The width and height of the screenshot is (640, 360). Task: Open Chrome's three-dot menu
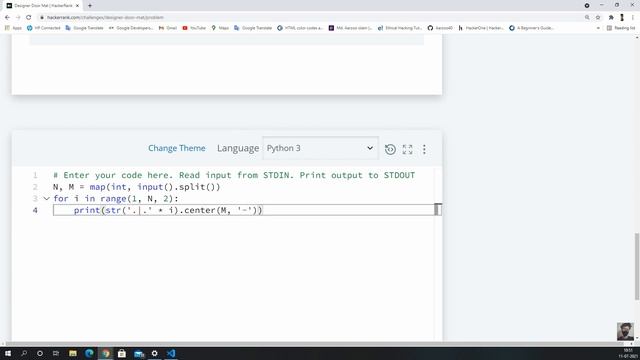(633, 18)
